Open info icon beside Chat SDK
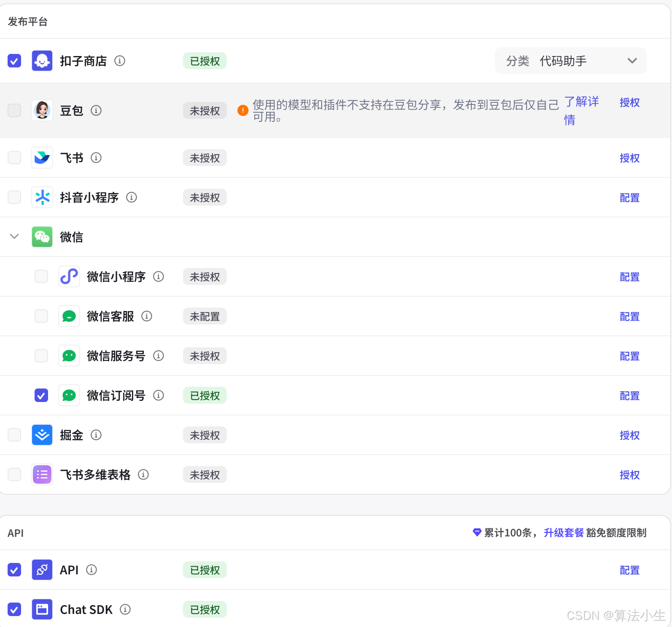Viewport: 672px width, 627px height. tap(125, 609)
